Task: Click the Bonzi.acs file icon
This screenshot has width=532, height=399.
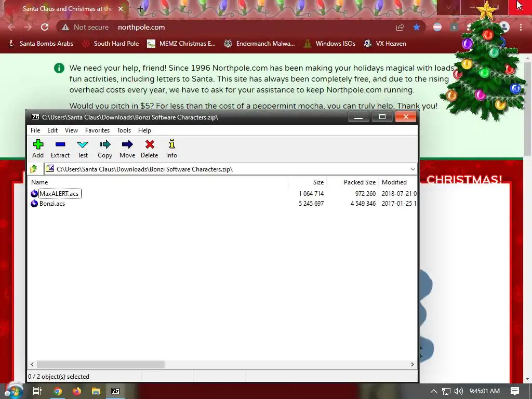Action: pyautogui.click(x=34, y=204)
